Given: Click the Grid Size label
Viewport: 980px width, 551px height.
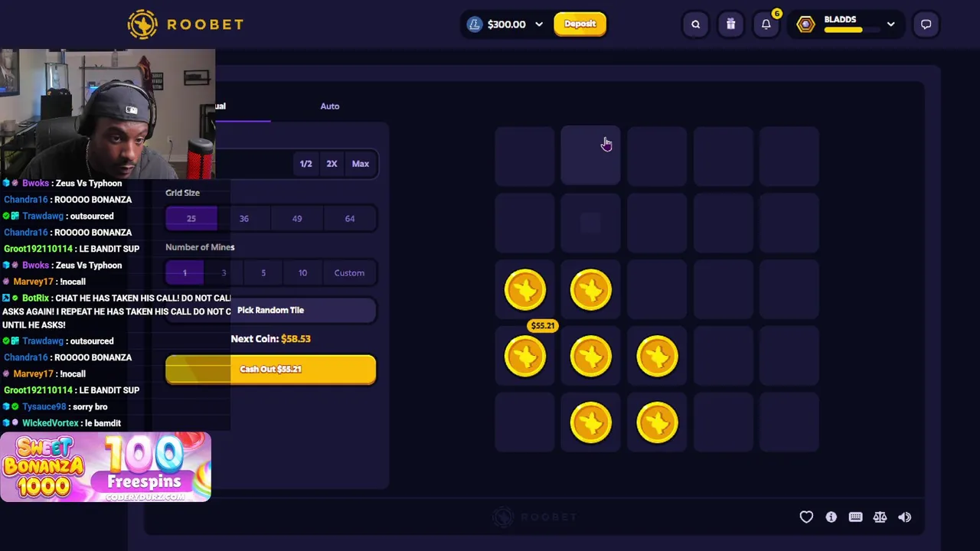Looking at the screenshot, I should pos(182,193).
